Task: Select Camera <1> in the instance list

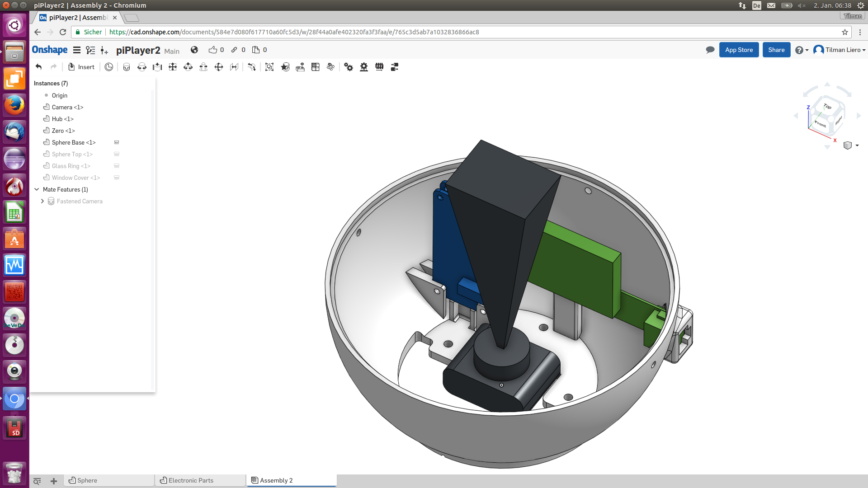Action: (67, 107)
